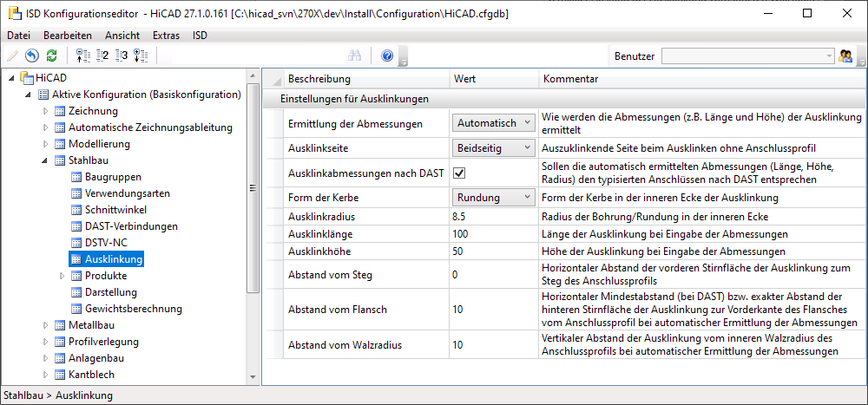Expand the Kantblech tree node

click(45, 375)
